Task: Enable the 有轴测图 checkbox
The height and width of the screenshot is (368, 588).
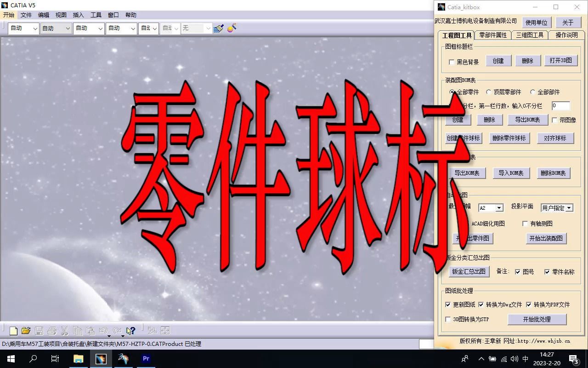Action: [526, 224]
